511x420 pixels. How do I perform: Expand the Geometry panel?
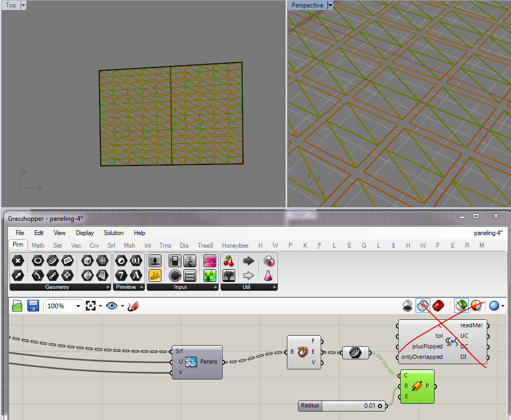108,287
